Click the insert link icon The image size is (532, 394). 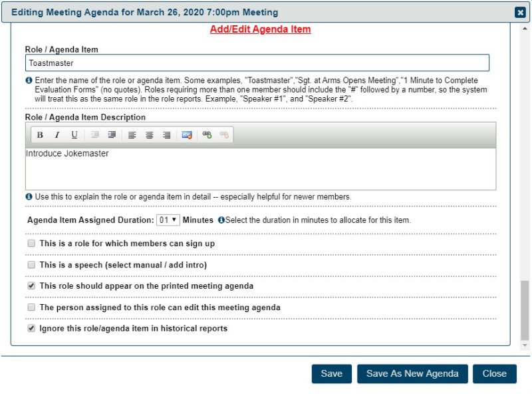207,135
